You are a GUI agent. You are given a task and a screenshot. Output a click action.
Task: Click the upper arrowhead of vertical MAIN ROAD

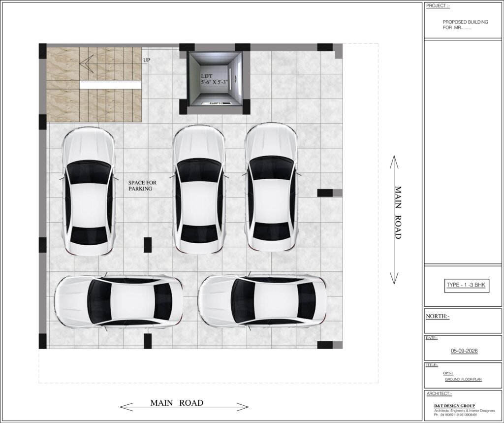[x=394, y=162]
